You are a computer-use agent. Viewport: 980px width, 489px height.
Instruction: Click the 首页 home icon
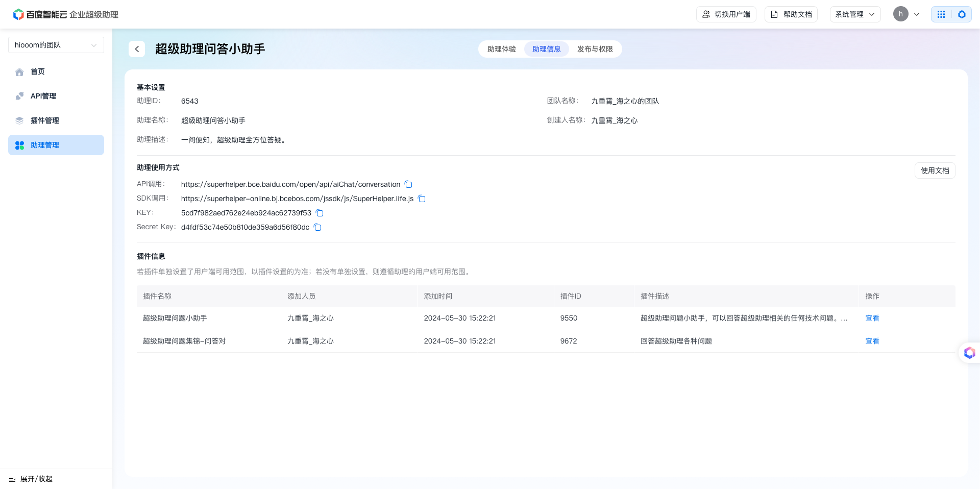(19, 72)
